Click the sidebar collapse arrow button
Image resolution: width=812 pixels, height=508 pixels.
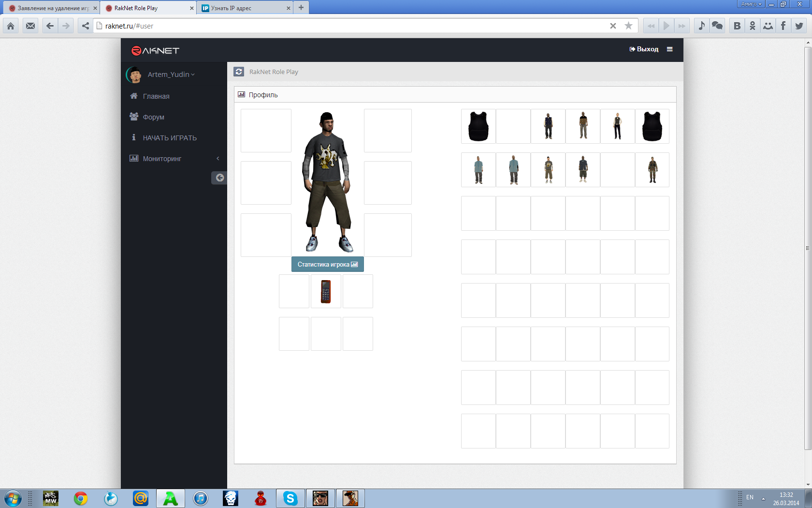[219, 178]
